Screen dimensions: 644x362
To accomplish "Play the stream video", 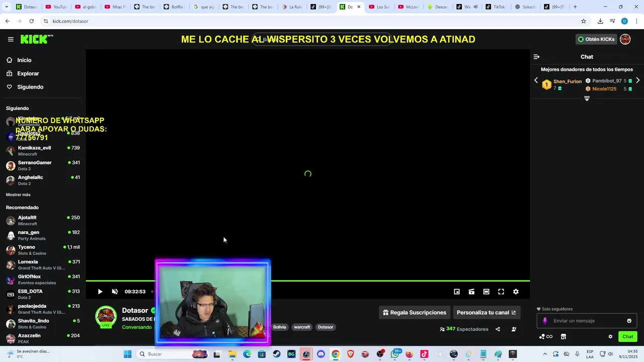I will tap(100, 292).
